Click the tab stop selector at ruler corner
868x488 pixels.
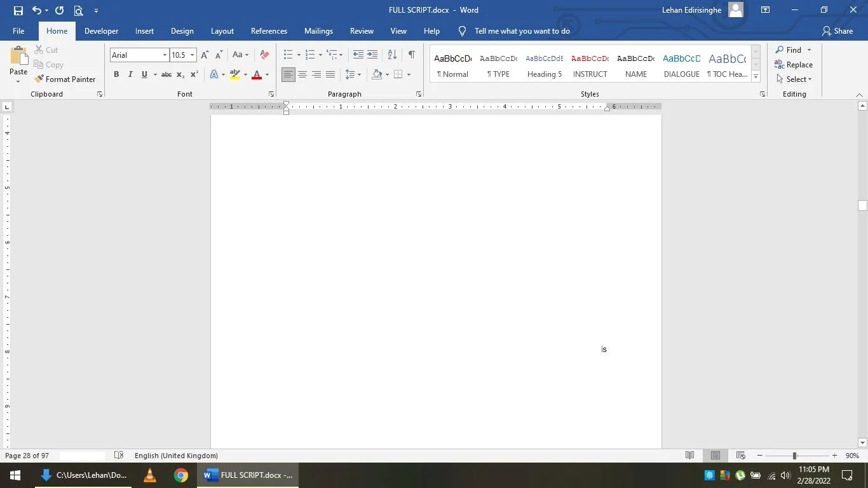(7, 107)
